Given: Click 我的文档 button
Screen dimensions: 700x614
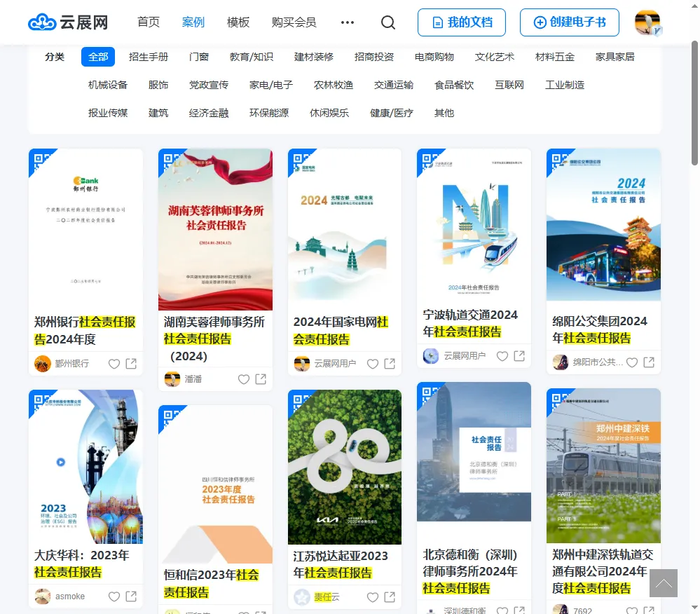Looking at the screenshot, I should tap(462, 22).
